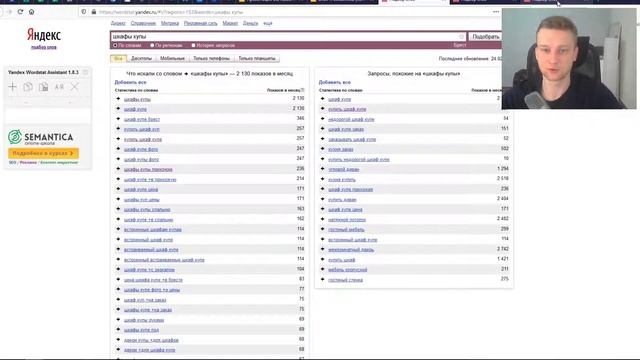Add «кухня купить» with its plus icon

(x=322, y=179)
